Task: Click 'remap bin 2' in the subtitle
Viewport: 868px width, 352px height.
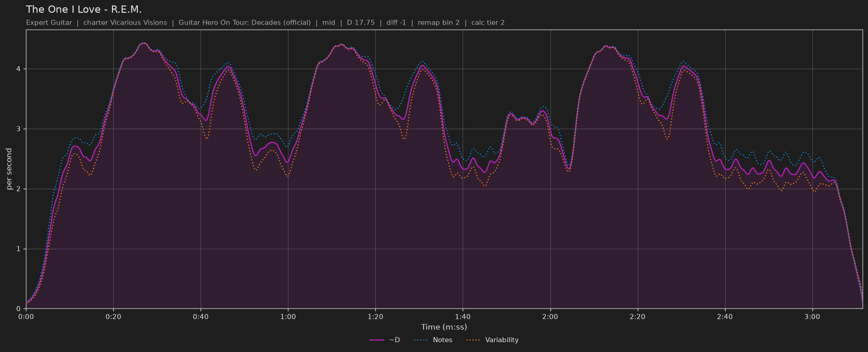Action: click(x=439, y=23)
